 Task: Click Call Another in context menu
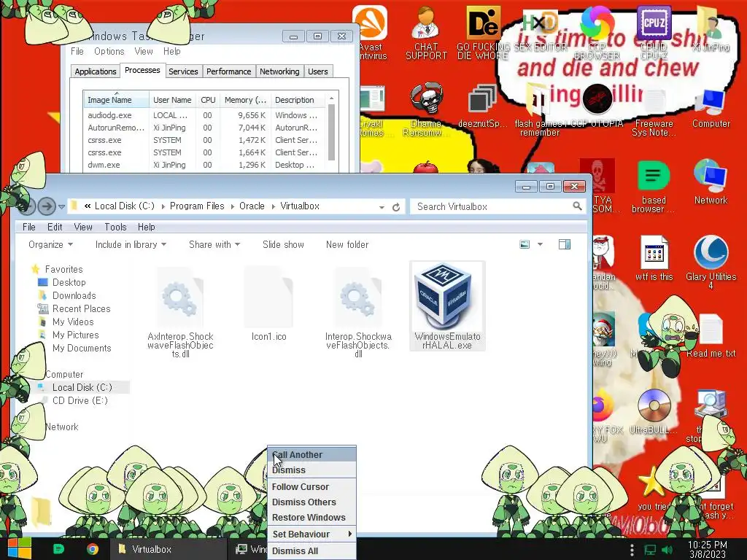tap(312, 455)
